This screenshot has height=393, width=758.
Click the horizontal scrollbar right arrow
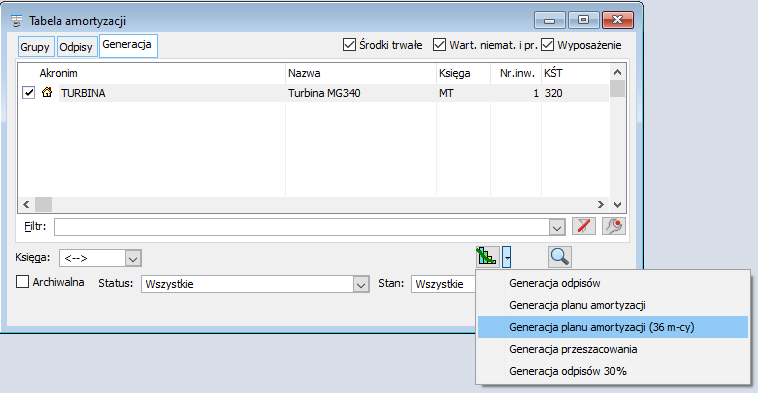(600, 204)
